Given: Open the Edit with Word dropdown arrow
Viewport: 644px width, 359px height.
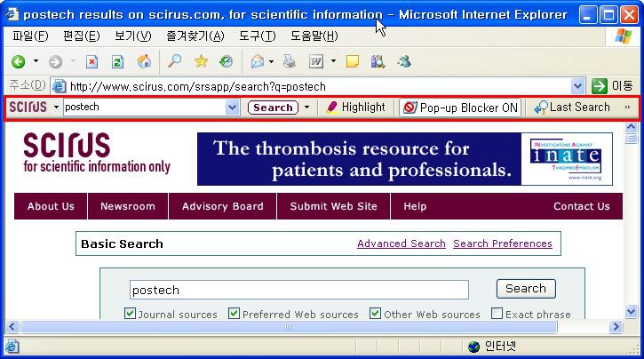Looking at the screenshot, I should (333, 61).
